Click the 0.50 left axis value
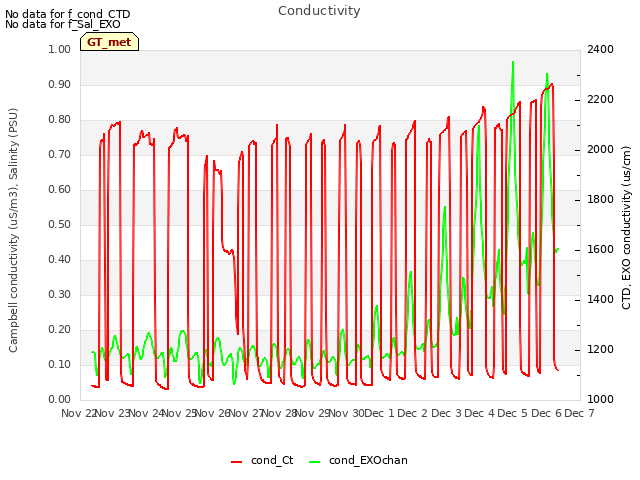 pyautogui.click(x=60, y=224)
